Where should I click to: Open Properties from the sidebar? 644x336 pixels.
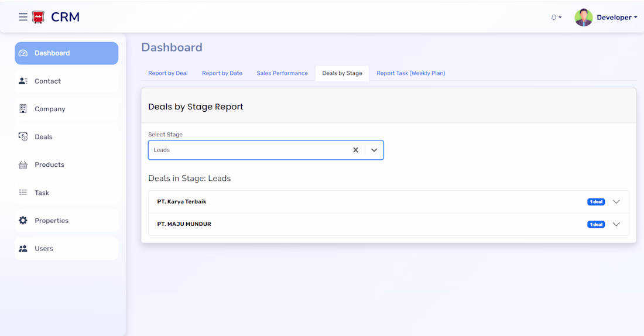[x=67, y=221]
